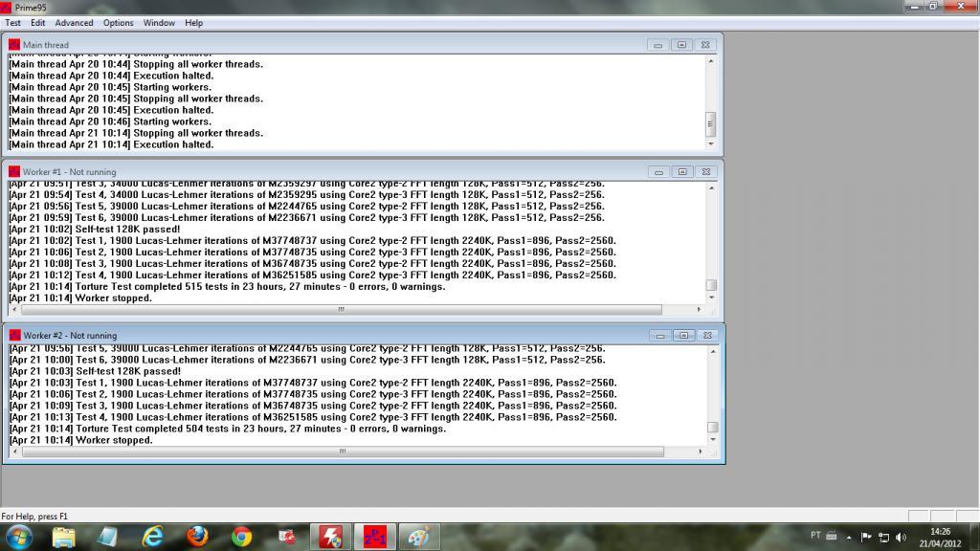Image resolution: width=980 pixels, height=551 pixels.
Task: Click Main thread scrollbar up arrow
Action: (711, 61)
